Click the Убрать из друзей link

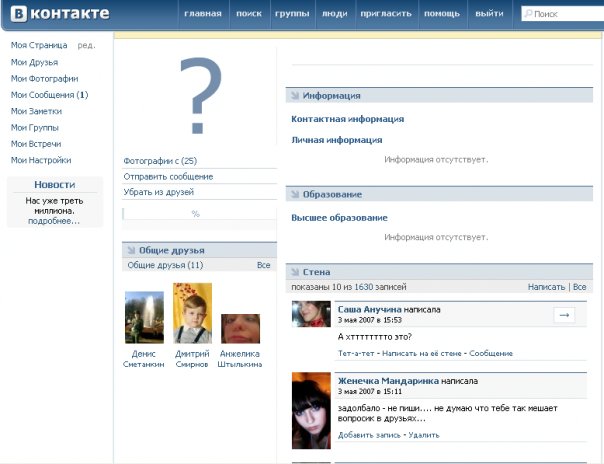click(158, 192)
